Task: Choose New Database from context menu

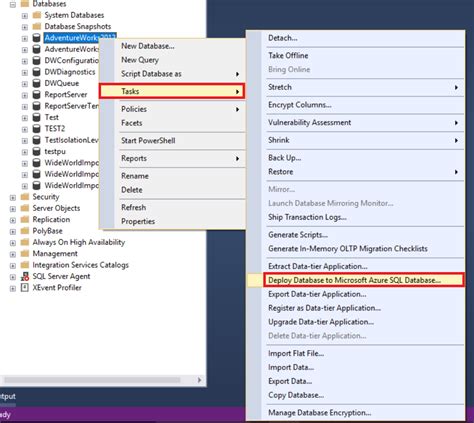Action: coord(172,46)
